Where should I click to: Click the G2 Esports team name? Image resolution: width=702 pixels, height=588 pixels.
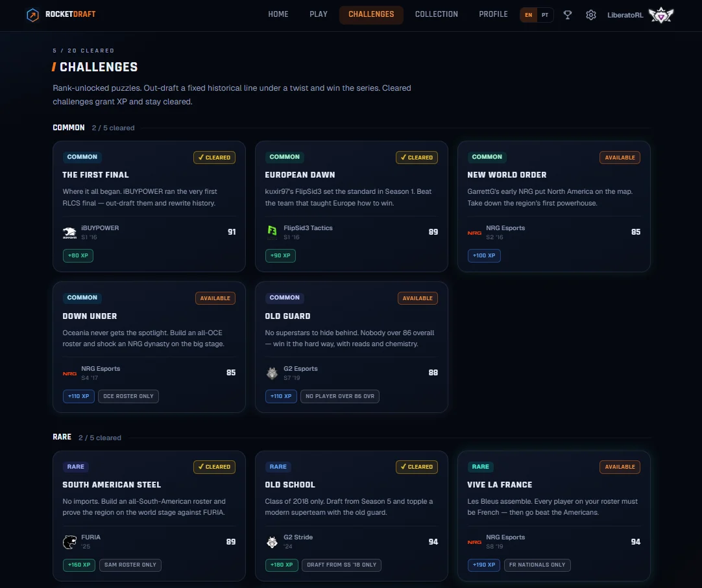[x=300, y=369]
